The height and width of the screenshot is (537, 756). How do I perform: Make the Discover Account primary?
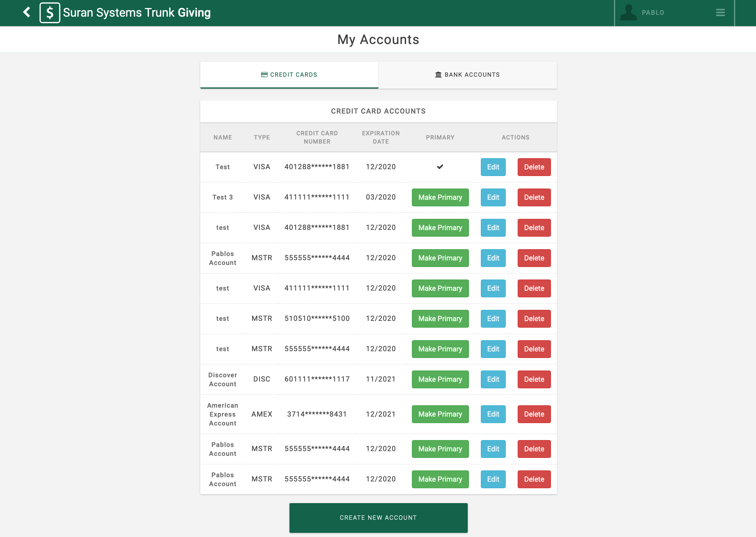click(x=440, y=379)
